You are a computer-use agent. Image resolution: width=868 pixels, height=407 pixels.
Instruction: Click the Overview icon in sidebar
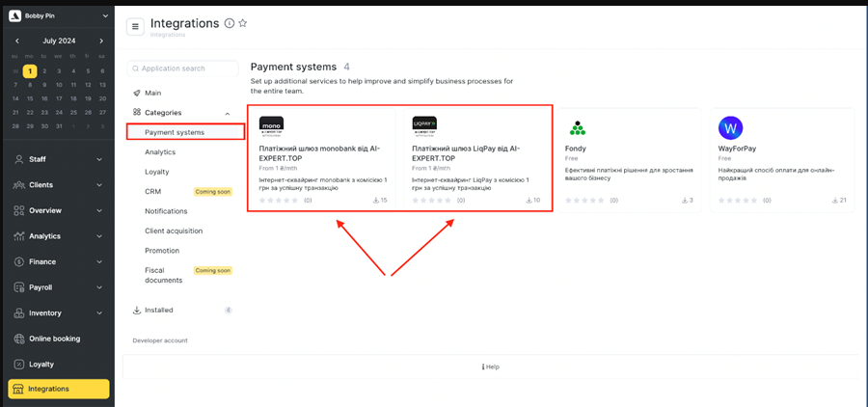coord(19,210)
